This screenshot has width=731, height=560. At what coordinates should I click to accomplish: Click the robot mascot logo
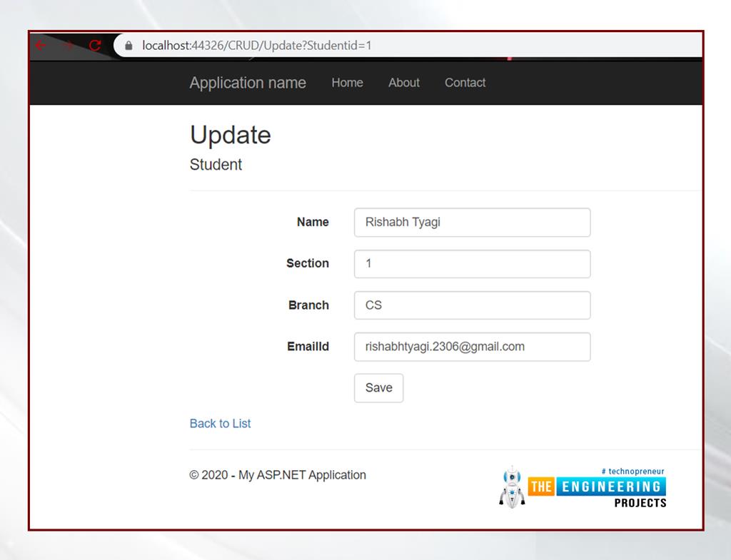512,487
